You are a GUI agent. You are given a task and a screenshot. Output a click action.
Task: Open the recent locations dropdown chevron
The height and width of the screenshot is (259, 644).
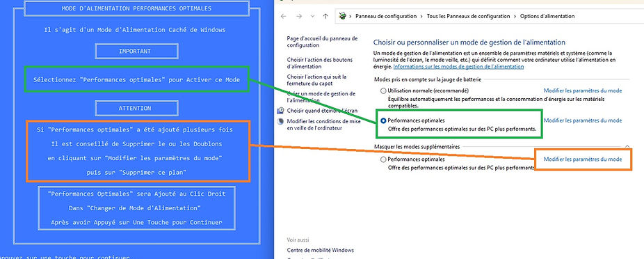click(312, 17)
